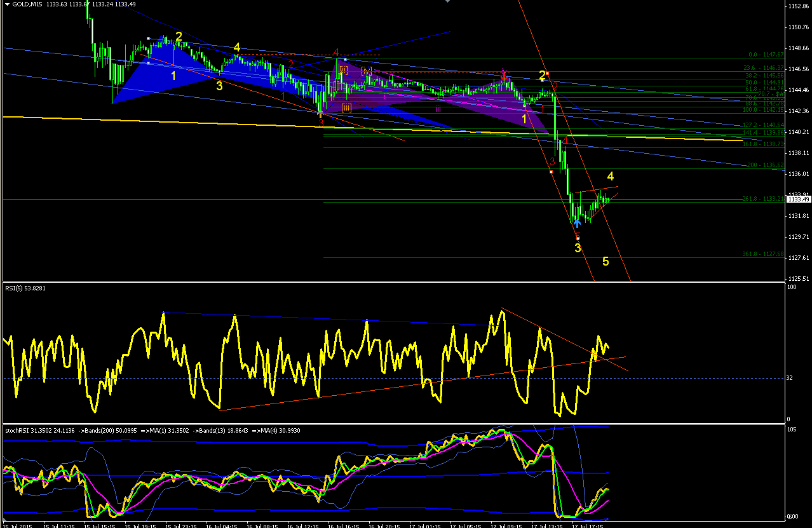Select yellow wave label 5 inside the channel
This screenshot has height=528, width=812.
[x=606, y=261]
